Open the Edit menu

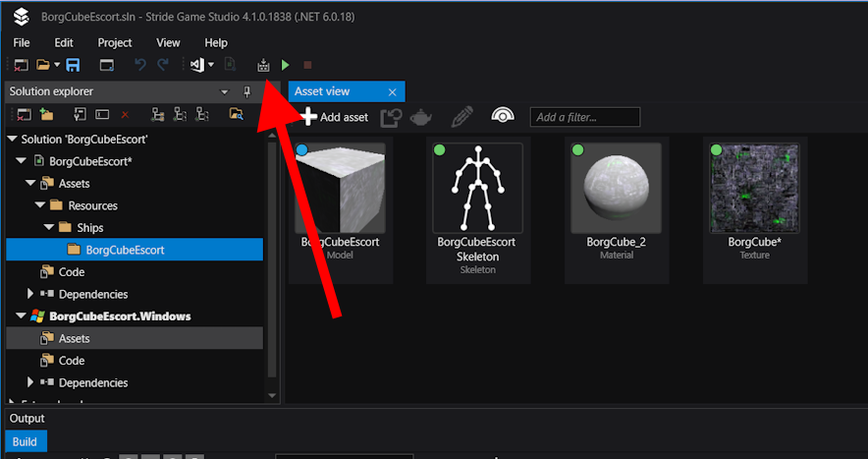coord(64,42)
